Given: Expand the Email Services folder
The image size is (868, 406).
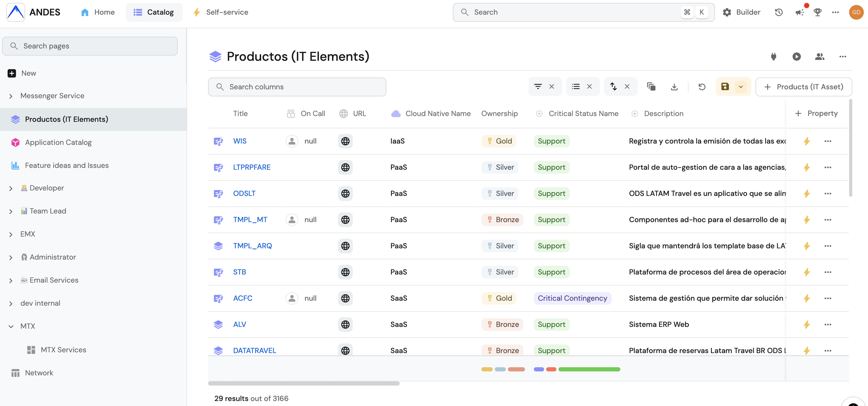Looking at the screenshot, I should pyautogui.click(x=11, y=281).
